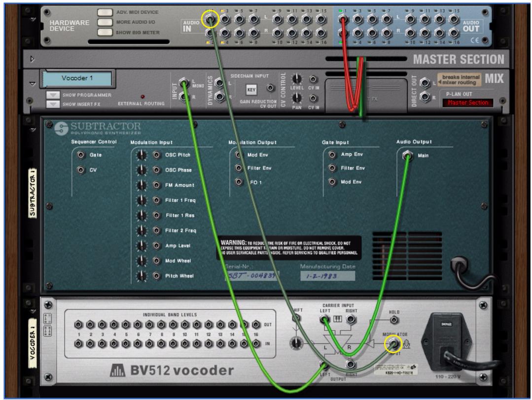Click the vocoder Modulator Input jack
The image size is (532, 400).
tap(393, 344)
